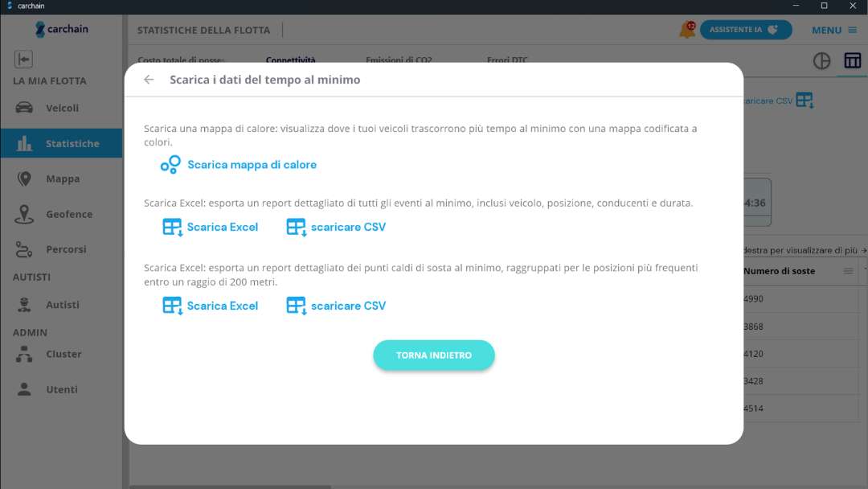Screen dimensions: 868x489
Task: Click 'Scarica mappa di calore' link
Action: tap(252, 165)
